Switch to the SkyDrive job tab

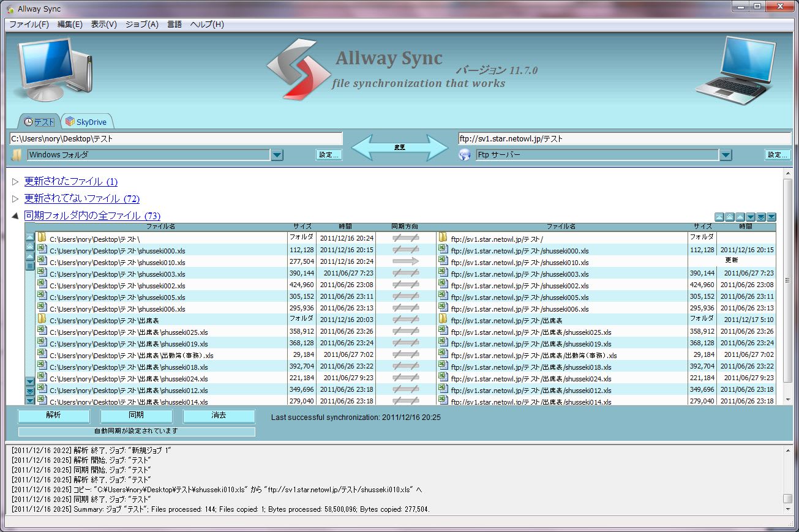pos(86,122)
